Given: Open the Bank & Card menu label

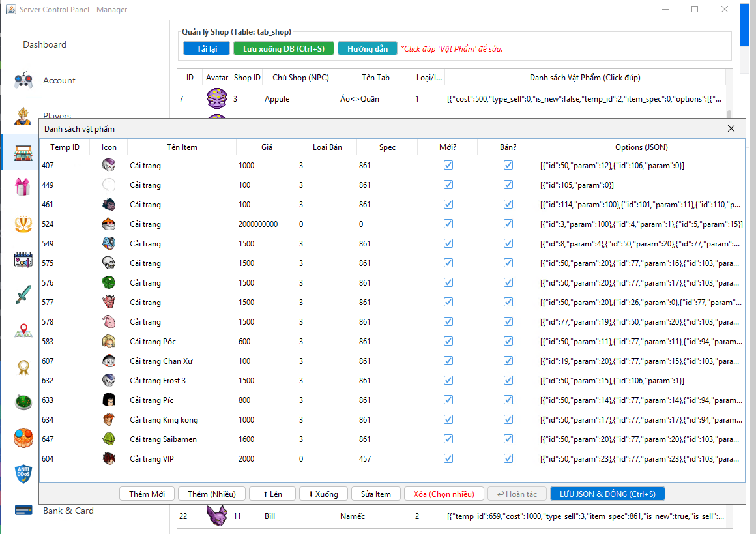Looking at the screenshot, I should pyautogui.click(x=68, y=511).
